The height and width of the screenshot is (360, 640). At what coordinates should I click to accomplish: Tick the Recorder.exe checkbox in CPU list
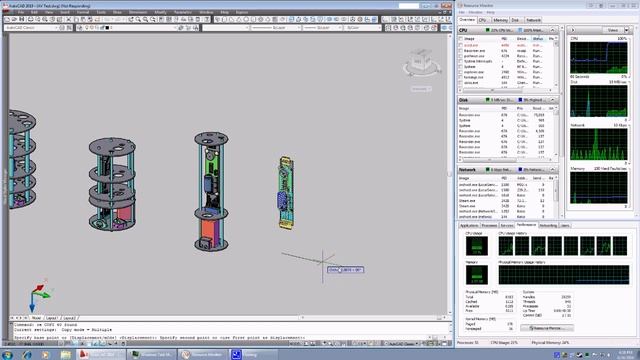tap(461, 51)
